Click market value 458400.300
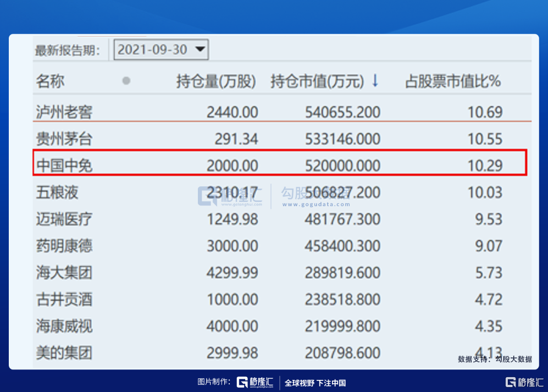 tap(342, 246)
